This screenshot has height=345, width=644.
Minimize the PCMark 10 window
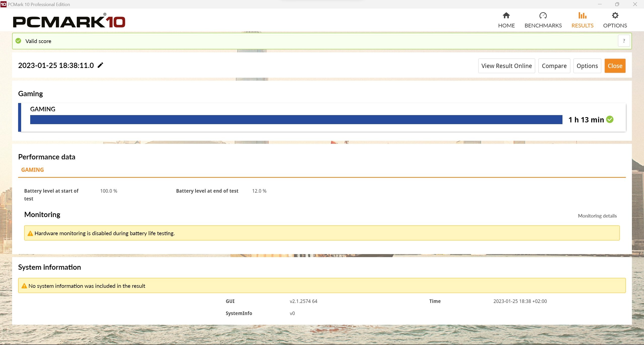tap(600, 4)
